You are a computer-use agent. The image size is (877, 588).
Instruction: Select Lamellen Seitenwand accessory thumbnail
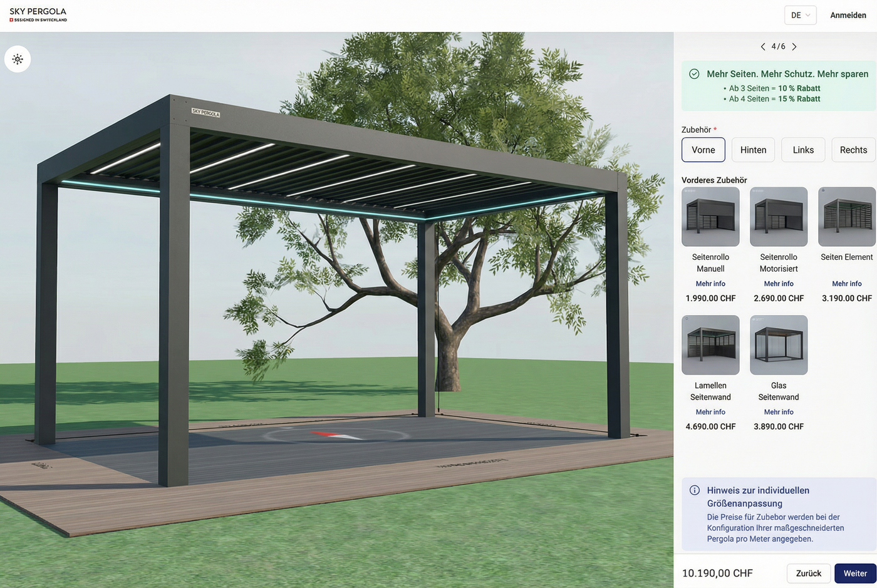point(710,345)
